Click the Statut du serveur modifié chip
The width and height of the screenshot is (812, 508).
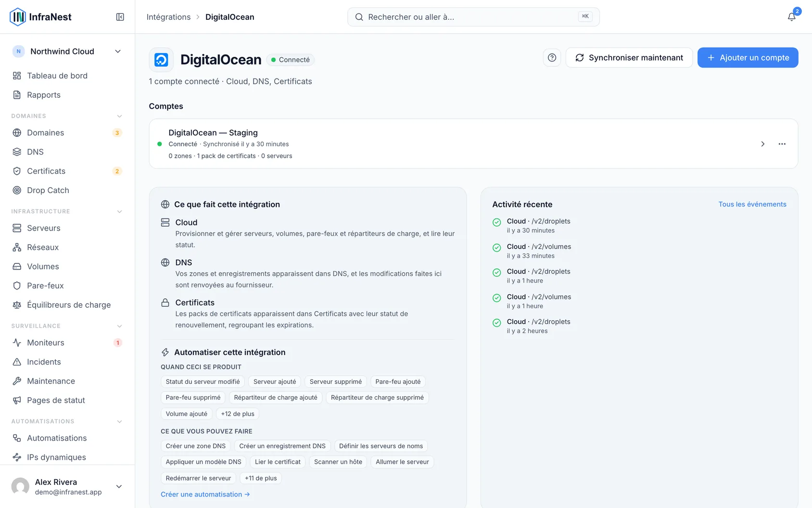[203, 382]
